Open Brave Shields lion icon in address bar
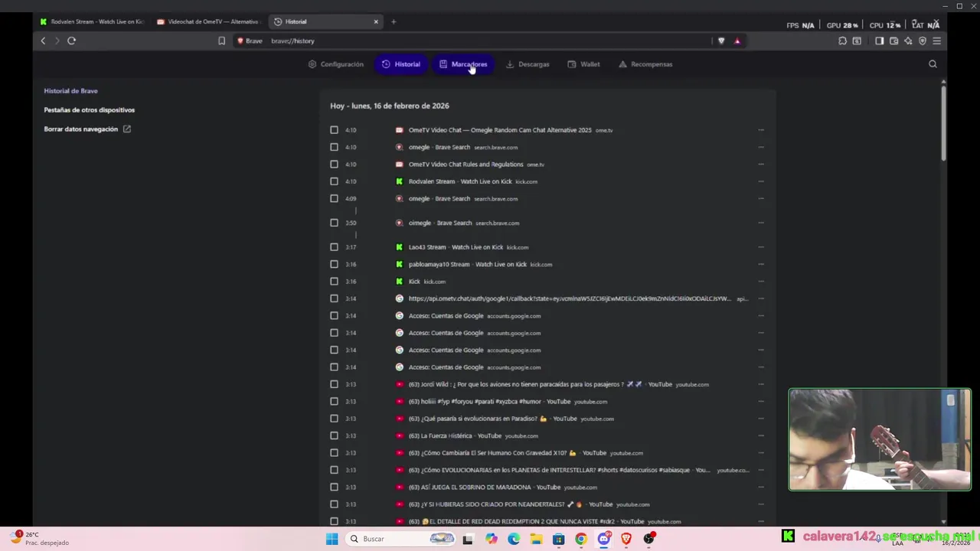980x551 pixels. pyautogui.click(x=721, y=41)
